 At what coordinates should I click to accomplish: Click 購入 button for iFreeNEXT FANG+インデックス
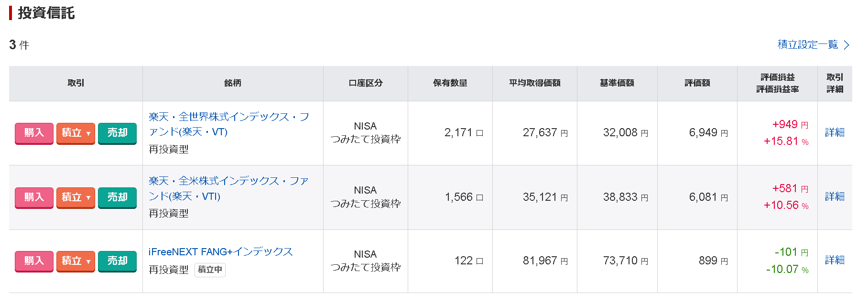[x=33, y=261]
